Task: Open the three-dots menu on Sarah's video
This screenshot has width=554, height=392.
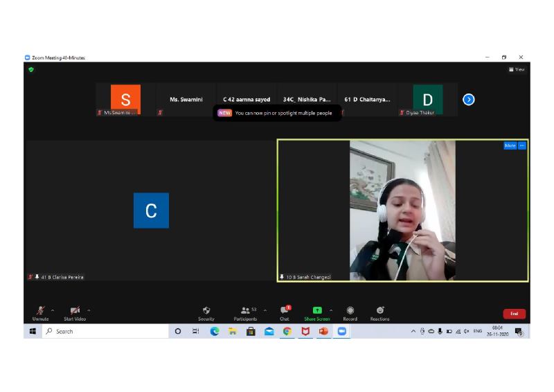Action: click(x=522, y=145)
